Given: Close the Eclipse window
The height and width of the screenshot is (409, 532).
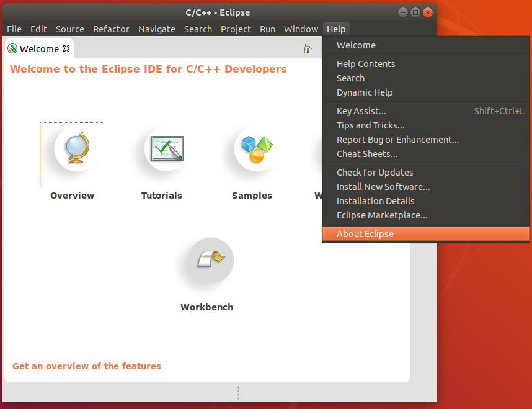Looking at the screenshot, I should (x=428, y=12).
